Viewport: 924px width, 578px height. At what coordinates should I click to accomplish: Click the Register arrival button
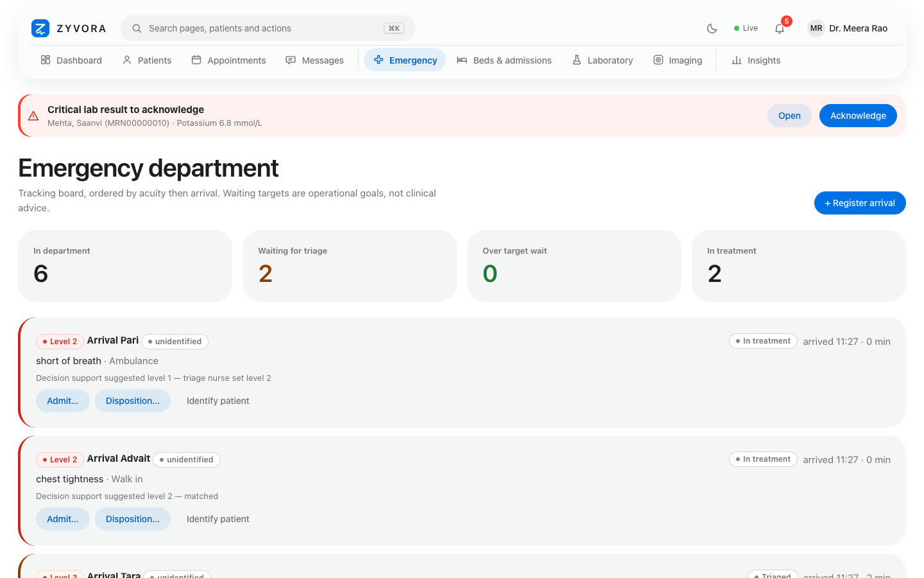pos(860,203)
